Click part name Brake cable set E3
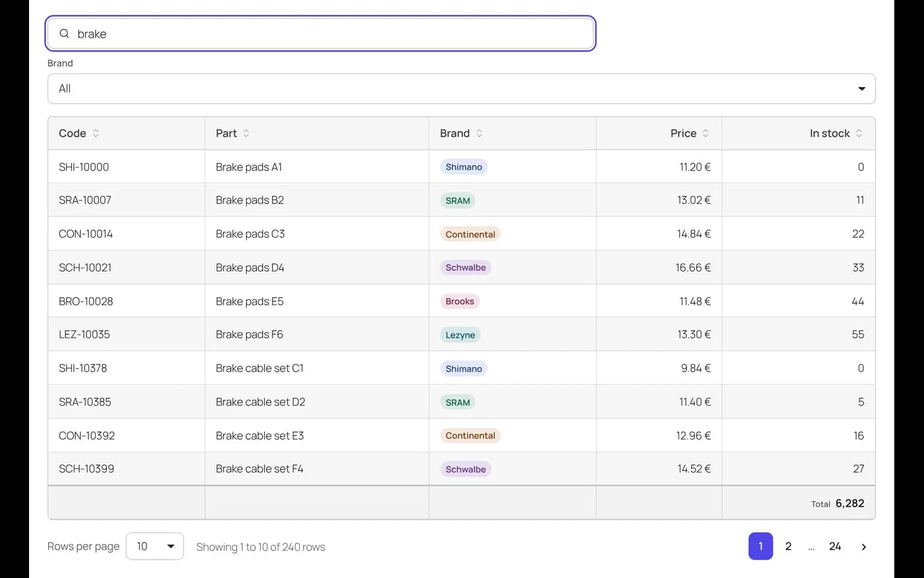The width and height of the screenshot is (924, 578). pos(259,435)
